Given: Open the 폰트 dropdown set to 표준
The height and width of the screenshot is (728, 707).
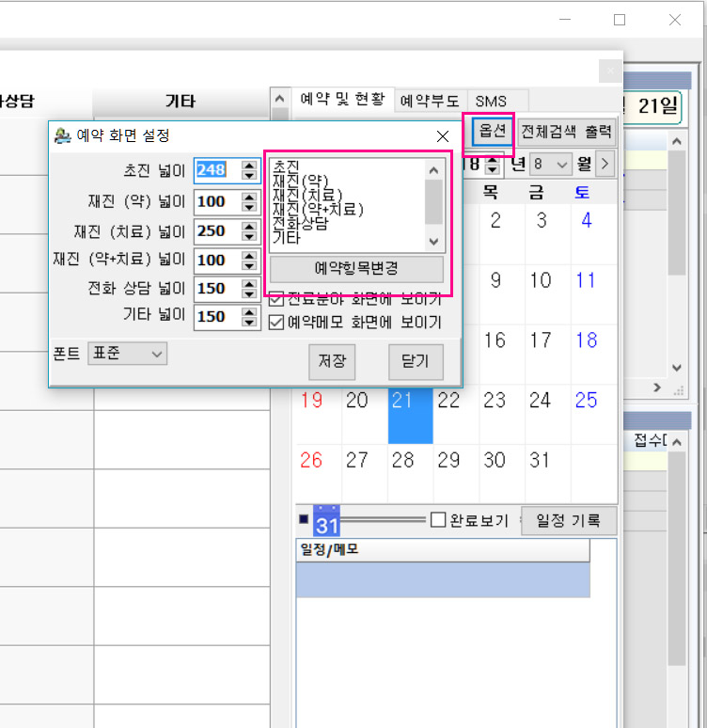Looking at the screenshot, I should 127,354.
